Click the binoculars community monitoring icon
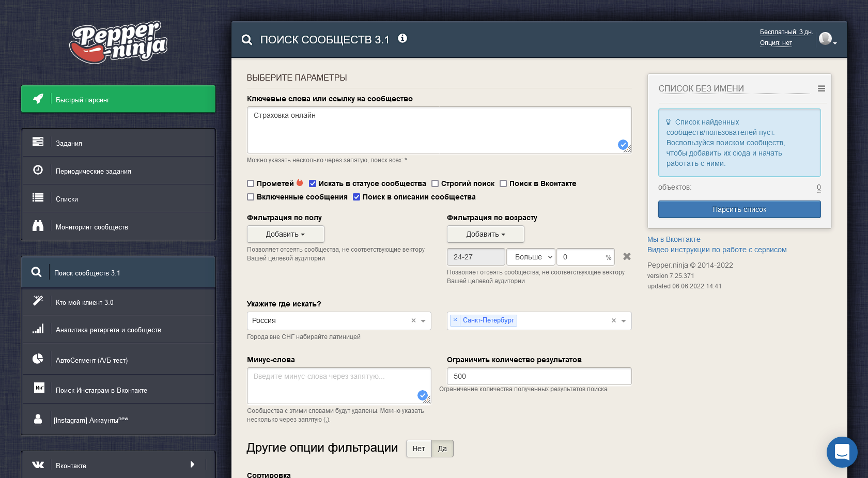Viewport: 868px width, 478px height. [x=38, y=225]
